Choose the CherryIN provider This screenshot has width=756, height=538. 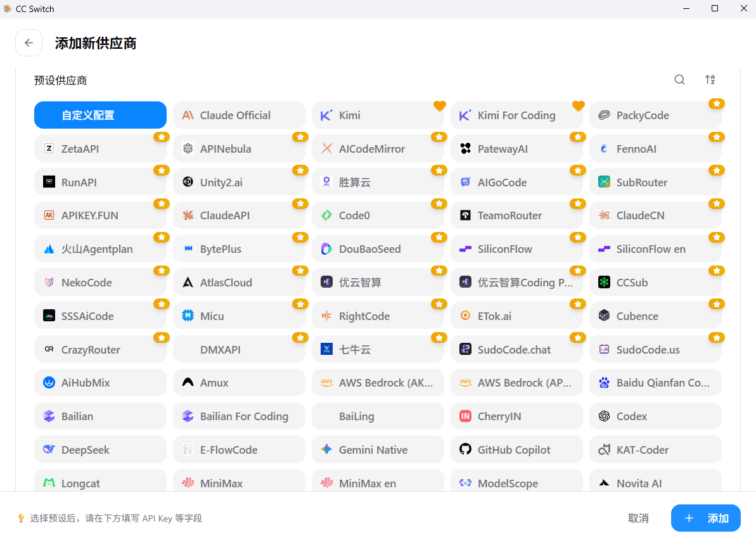[x=517, y=416]
